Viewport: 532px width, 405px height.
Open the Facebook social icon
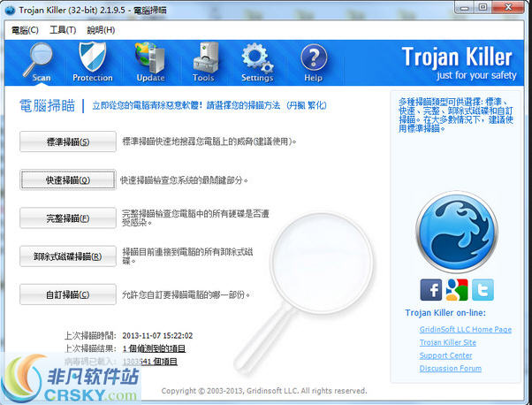tap(431, 290)
